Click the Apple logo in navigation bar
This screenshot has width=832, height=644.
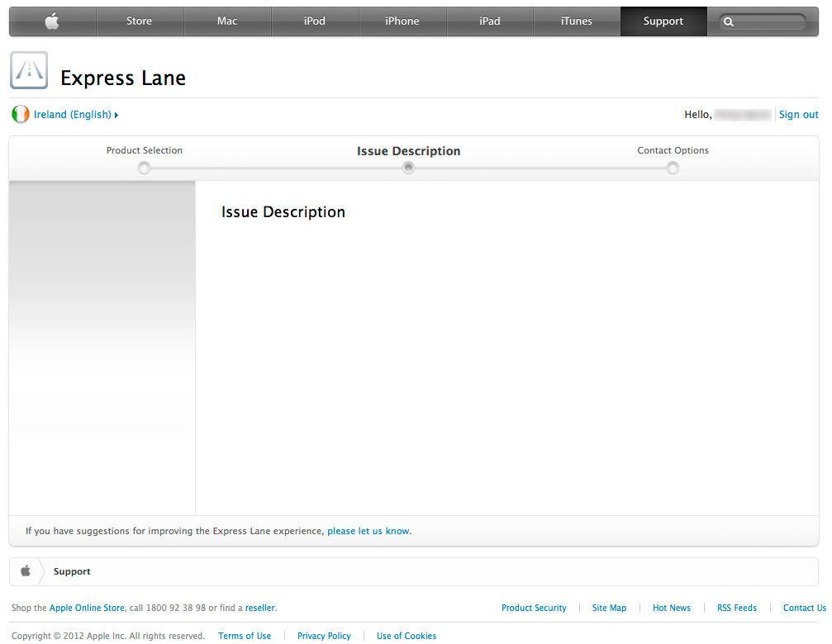click(x=52, y=21)
